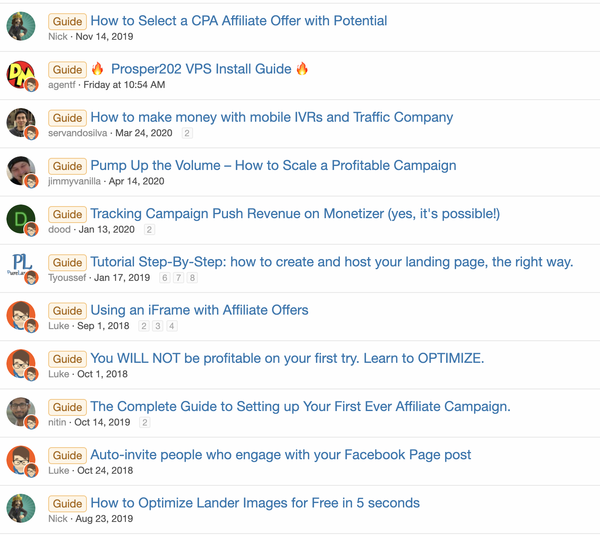Image resolution: width=600 pixels, height=536 pixels.
Task: Jump to page 6 of Tyoussef's tutorial thread
Action: pyautogui.click(x=165, y=278)
